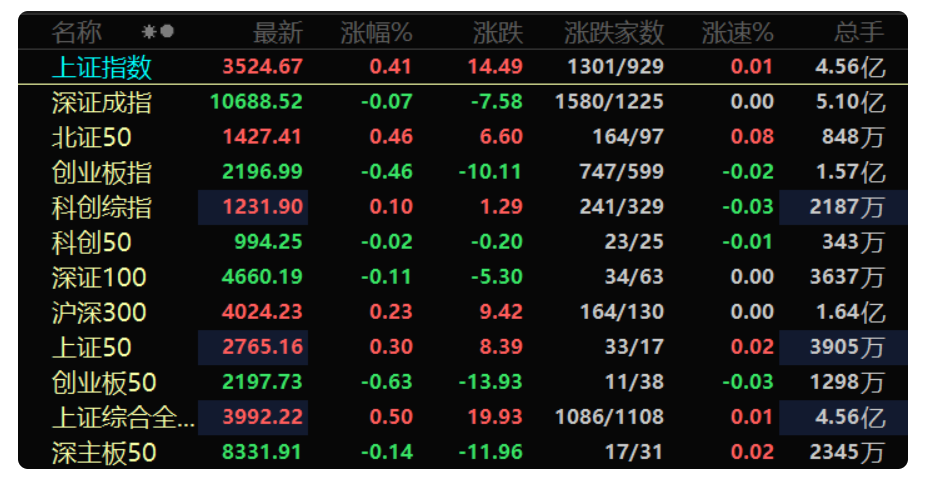Sort by the 涨幅% column header
The height and width of the screenshot is (481, 927).
coord(376,32)
